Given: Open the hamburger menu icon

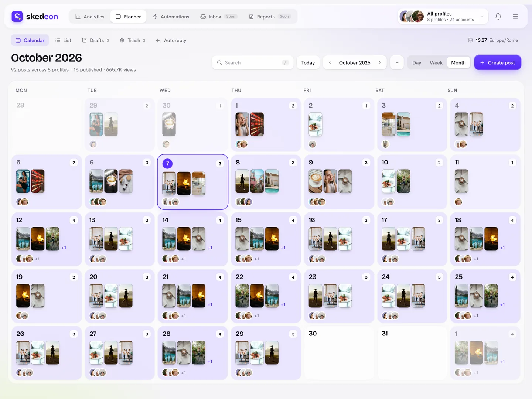Looking at the screenshot, I should [x=515, y=16].
